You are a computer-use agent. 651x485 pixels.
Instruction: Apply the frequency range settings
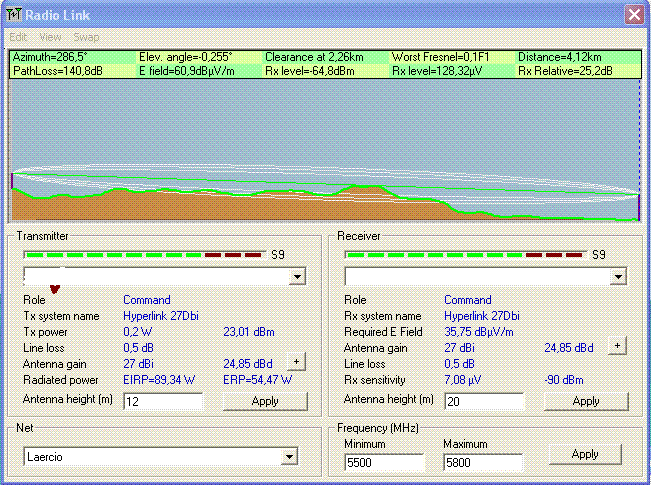click(585, 454)
